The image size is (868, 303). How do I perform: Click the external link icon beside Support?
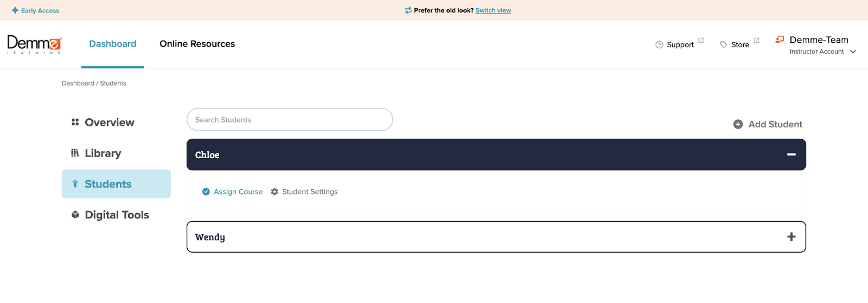coord(701,40)
